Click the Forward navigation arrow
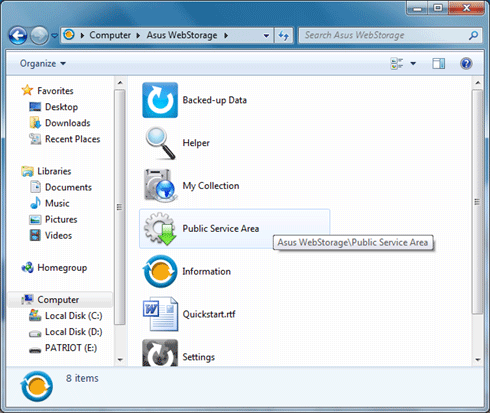Viewport: 490px width, 413px height. (39, 35)
